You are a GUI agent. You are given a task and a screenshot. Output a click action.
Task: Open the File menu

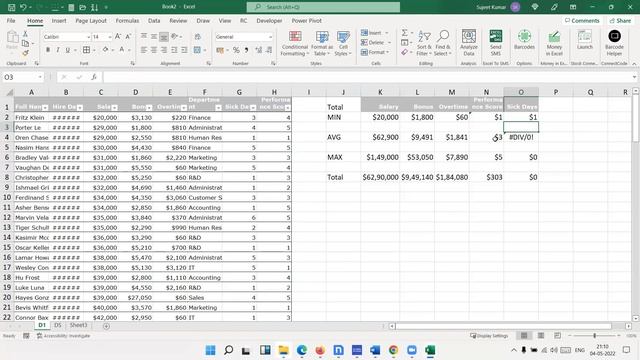coord(11,20)
